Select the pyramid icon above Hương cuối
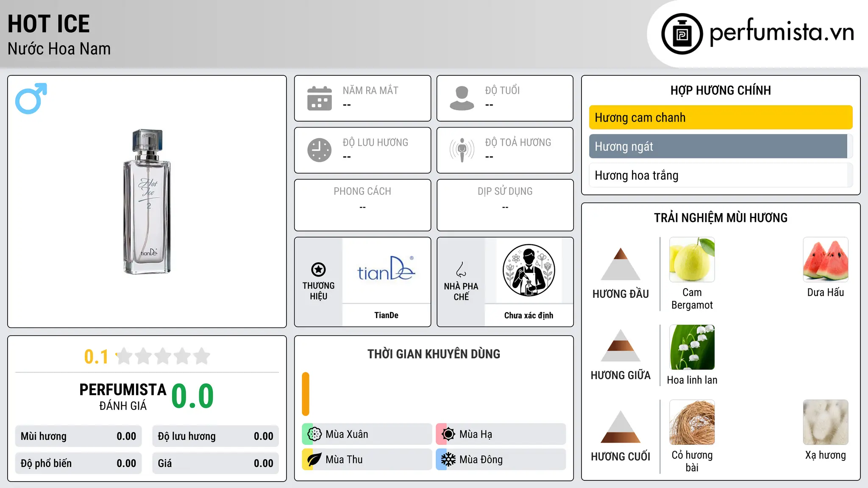Screen dimensions: 868x488 (620, 427)
